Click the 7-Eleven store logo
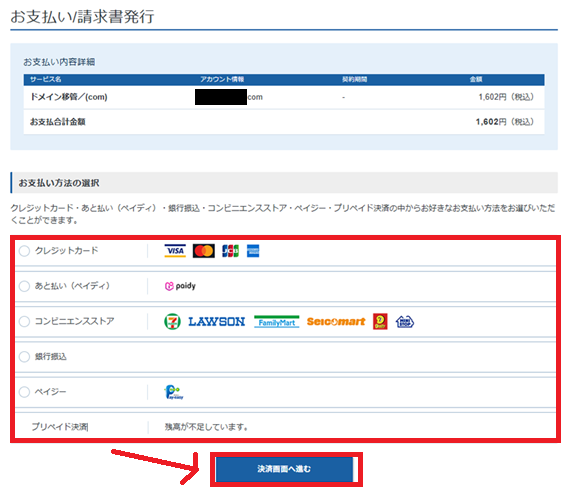This screenshot has width=571, height=499. click(x=172, y=322)
